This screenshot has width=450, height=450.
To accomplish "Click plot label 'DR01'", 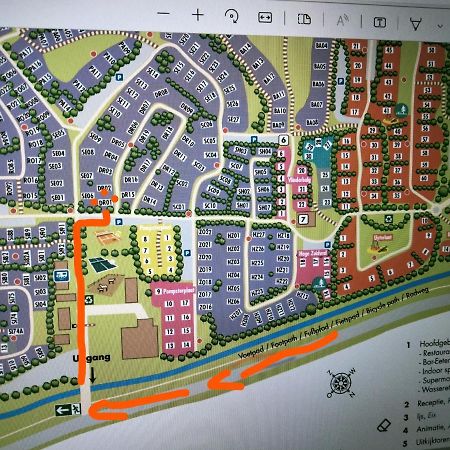I will click(x=105, y=202).
